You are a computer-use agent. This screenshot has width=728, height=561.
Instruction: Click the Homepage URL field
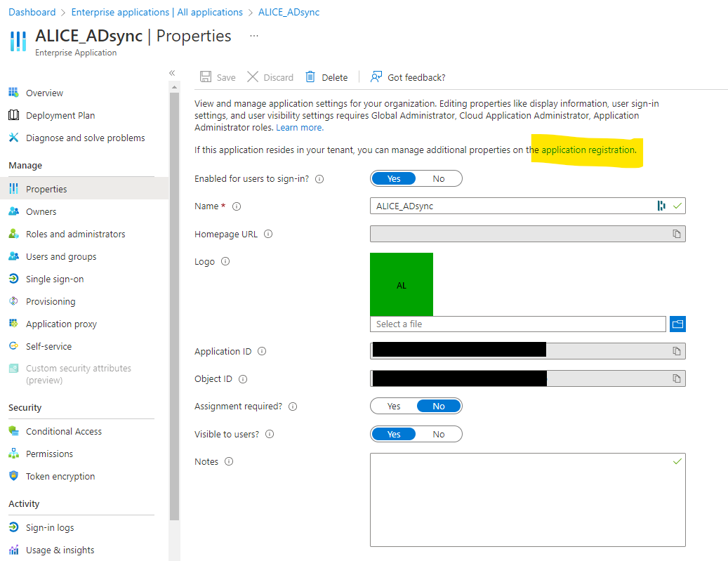(527, 234)
